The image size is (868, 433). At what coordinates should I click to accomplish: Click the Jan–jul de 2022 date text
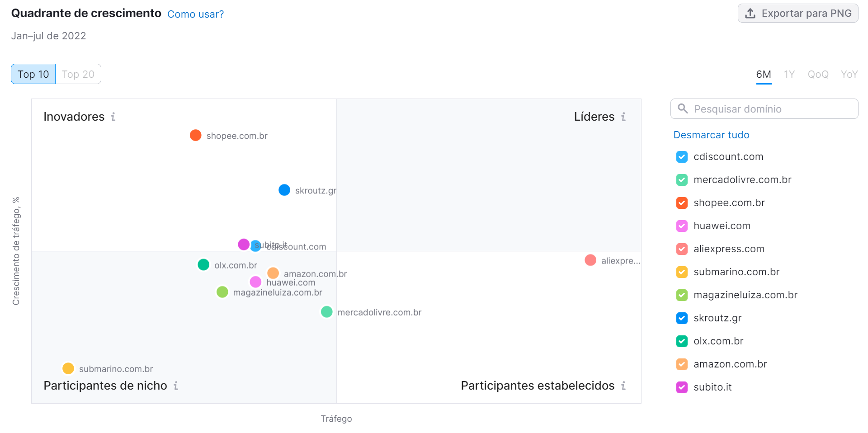point(48,36)
